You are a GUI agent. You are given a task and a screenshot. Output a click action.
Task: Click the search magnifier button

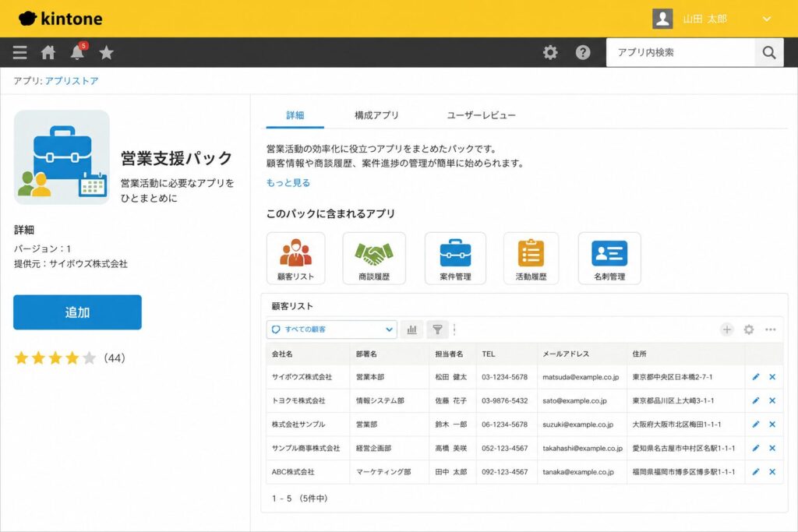pyautogui.click(x=769, y=52)
